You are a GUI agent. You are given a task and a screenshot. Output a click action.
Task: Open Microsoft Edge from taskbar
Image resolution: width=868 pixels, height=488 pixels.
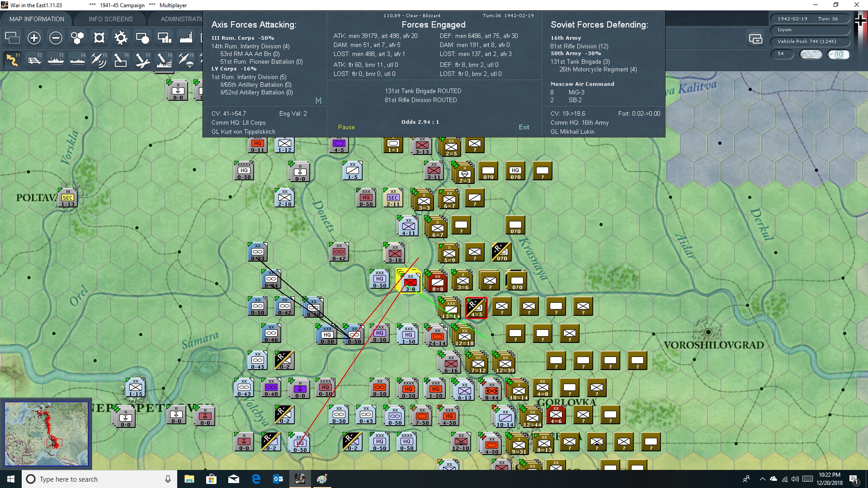coord(256,479)
